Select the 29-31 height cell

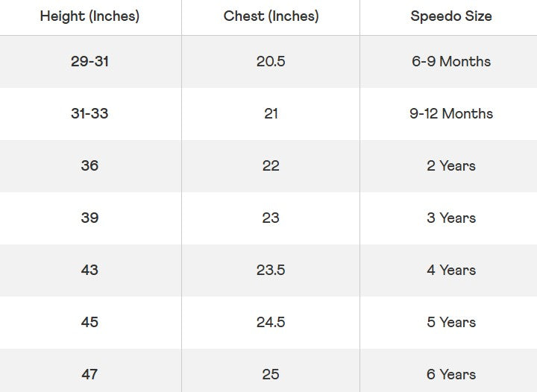89,61
